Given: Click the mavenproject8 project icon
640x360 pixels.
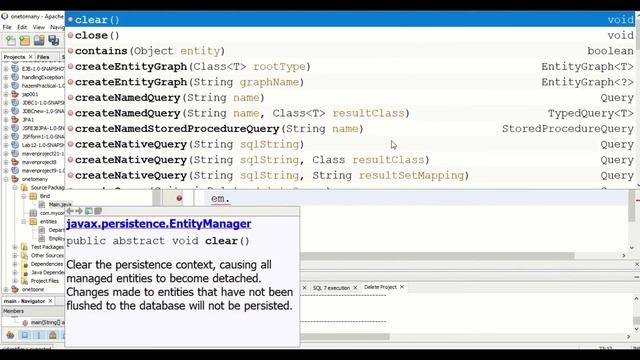Looking at the screenshot, I should tap(15, 162).
